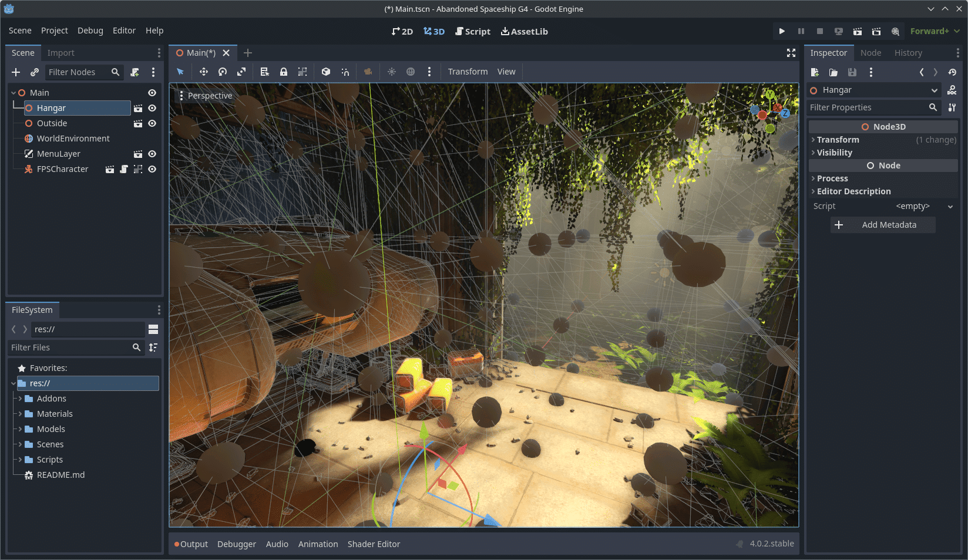Toggle preview sunlight in the viewport

(x=392, y=71)
